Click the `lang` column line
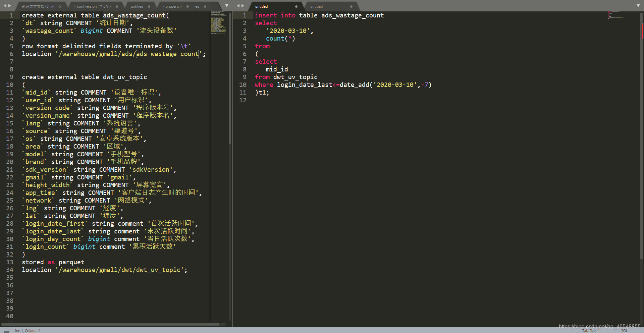This screenshot has height=333, width=644. [81, 123]
